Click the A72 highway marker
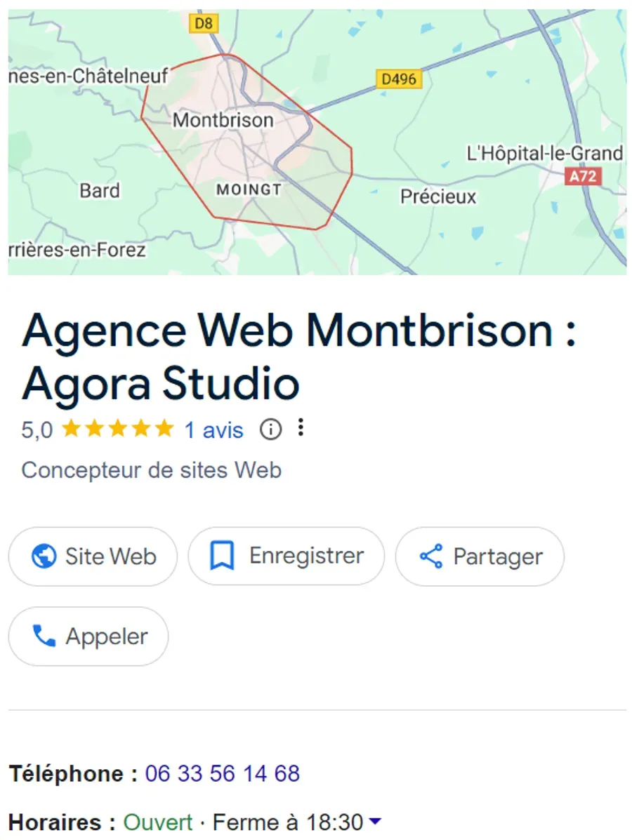Viewport: 632px width, 840px height. tap(581, 176)
